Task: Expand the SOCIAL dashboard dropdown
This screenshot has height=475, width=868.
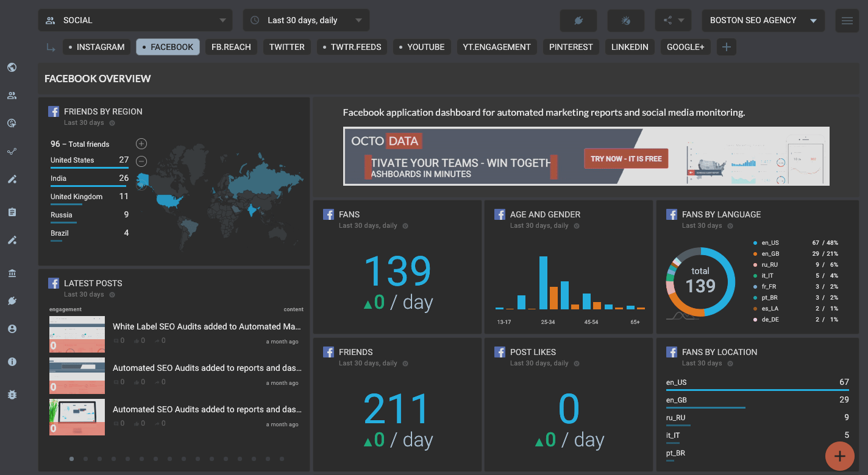Action: click(135, 20)
